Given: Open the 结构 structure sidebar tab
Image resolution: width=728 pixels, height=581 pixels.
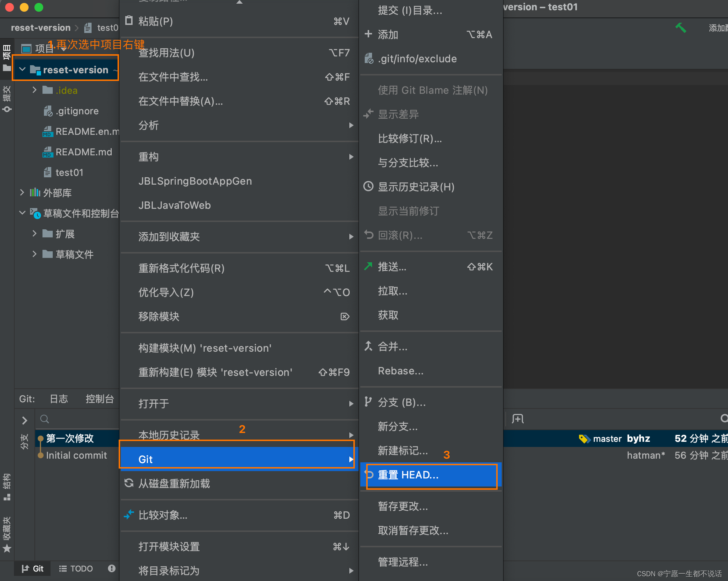Looking at the screenshot, I should tap(7, 487).
